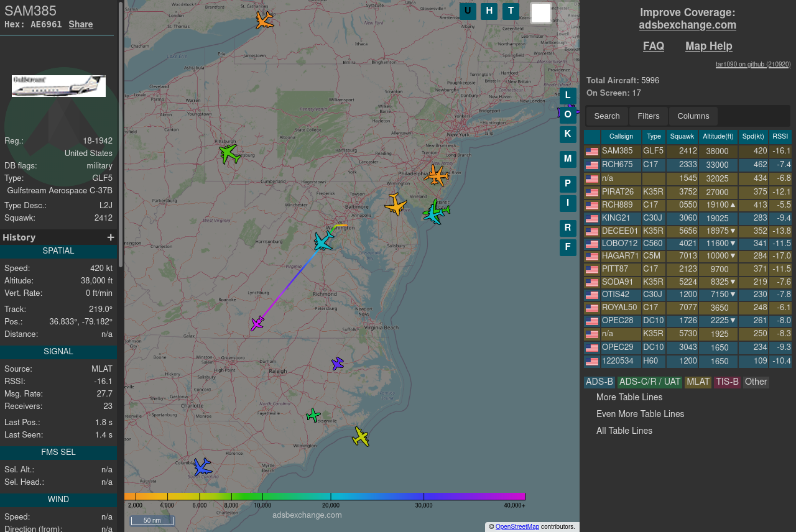Select the magenta SAM385 aircraft near Roanoke
The height and width of the screenshot is (532, 796).
257,323
